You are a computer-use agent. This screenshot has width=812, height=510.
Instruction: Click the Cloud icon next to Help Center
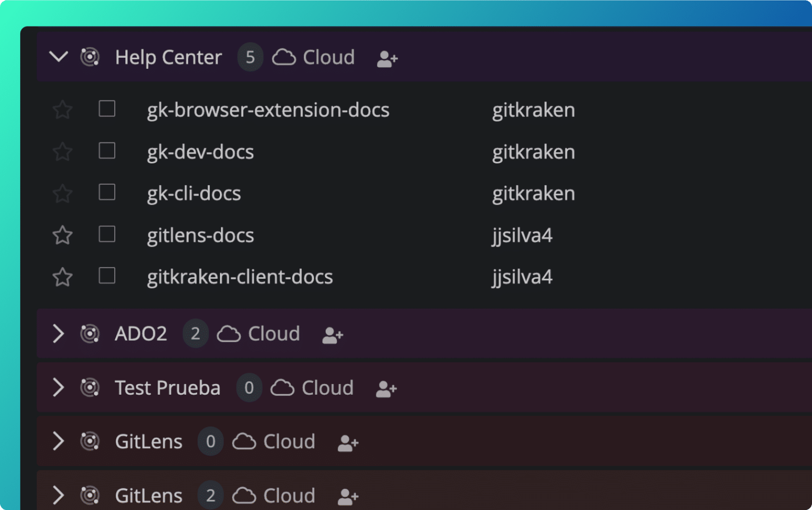coord(284,57)
